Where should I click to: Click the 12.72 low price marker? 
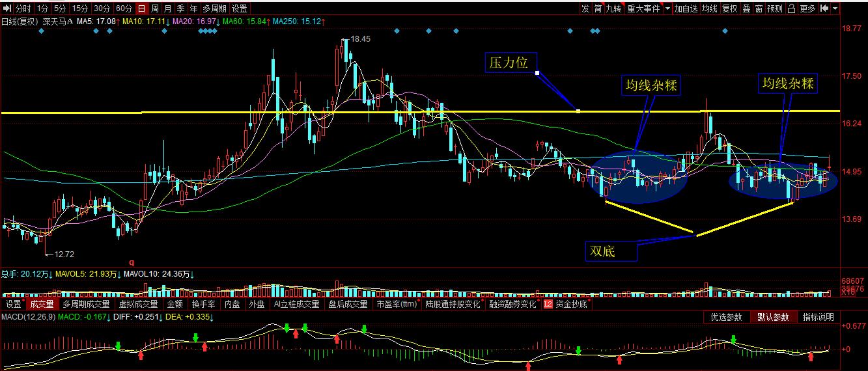(64, 254)
